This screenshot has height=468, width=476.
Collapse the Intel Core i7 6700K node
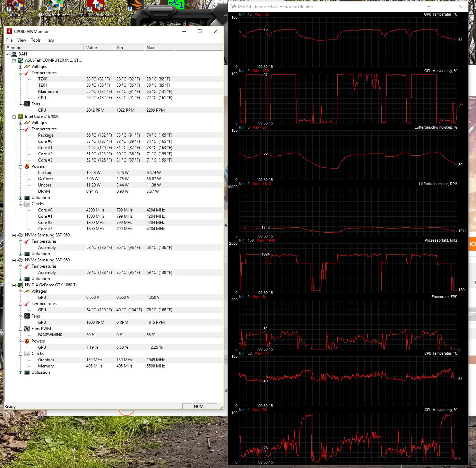click(x=14, y=117)
